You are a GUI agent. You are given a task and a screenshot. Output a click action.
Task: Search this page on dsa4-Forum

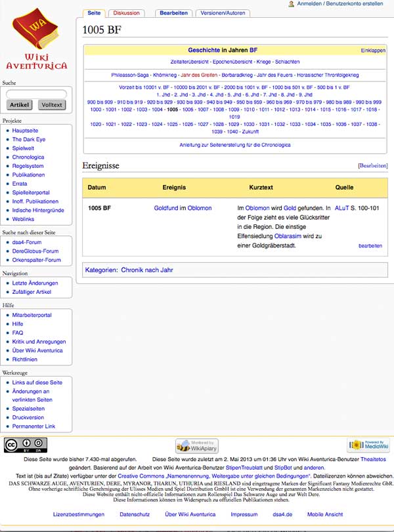pos(27,242)
